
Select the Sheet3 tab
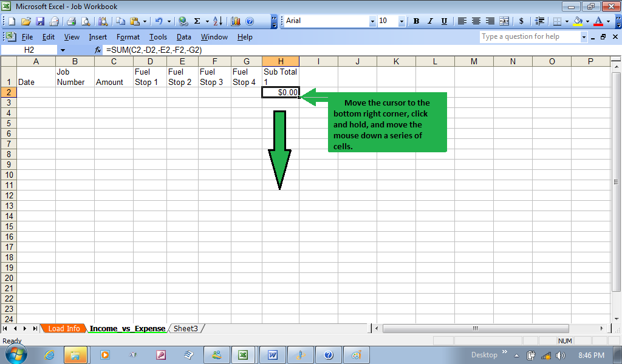pyautogui.click(x=185, y=328)
